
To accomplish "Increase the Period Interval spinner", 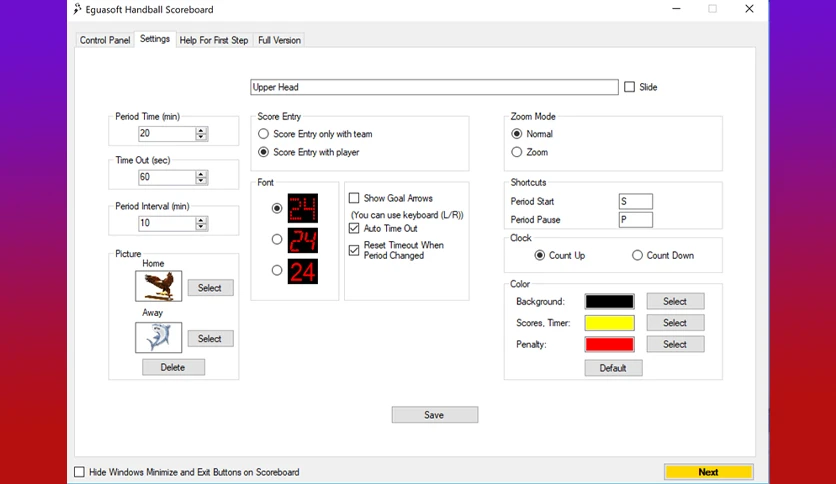I will pyautogui.click(x=201, y=220).
